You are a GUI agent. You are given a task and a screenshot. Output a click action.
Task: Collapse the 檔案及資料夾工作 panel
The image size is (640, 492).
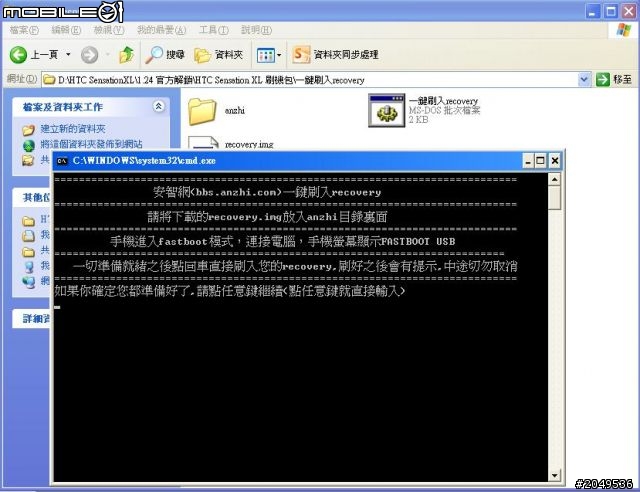[x=158, y=107]
